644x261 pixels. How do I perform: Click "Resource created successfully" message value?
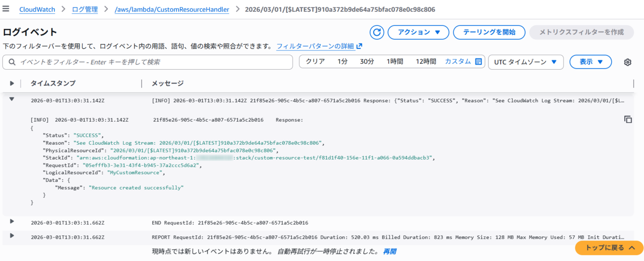coord(136,188)
